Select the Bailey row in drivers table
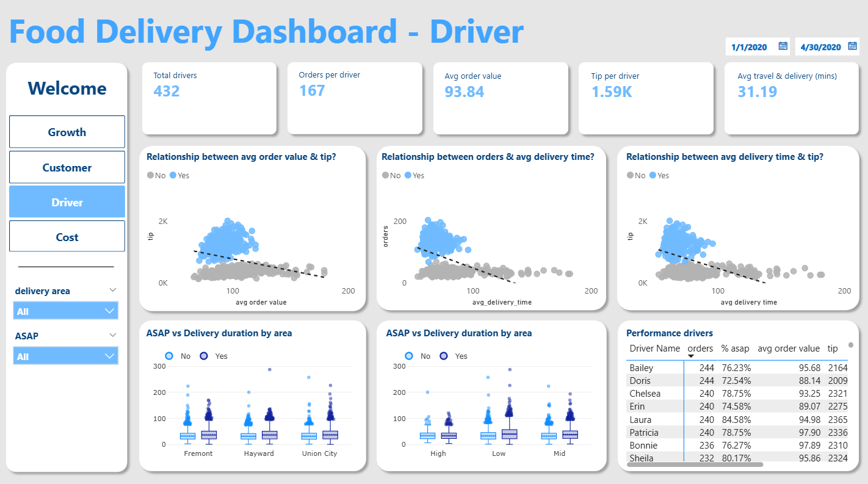The width and height of the screenshot is (868, 484). point(737,368)
